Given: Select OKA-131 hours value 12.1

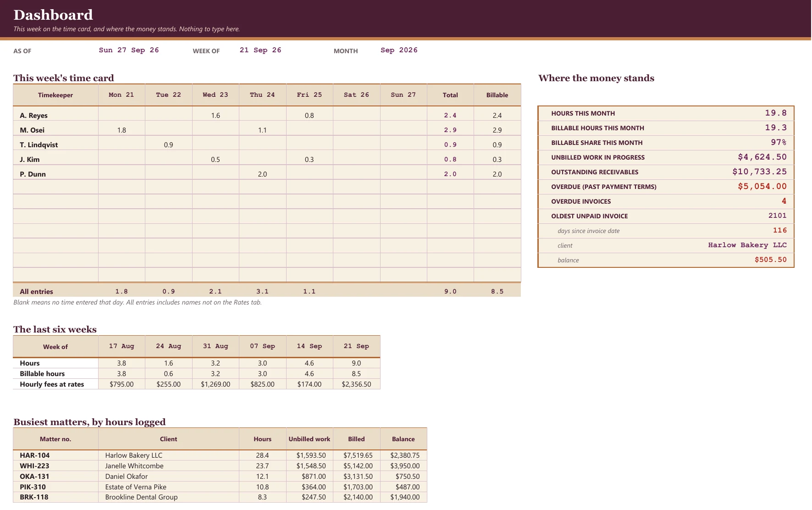Looking at the screenshot, I should point(262,477).
